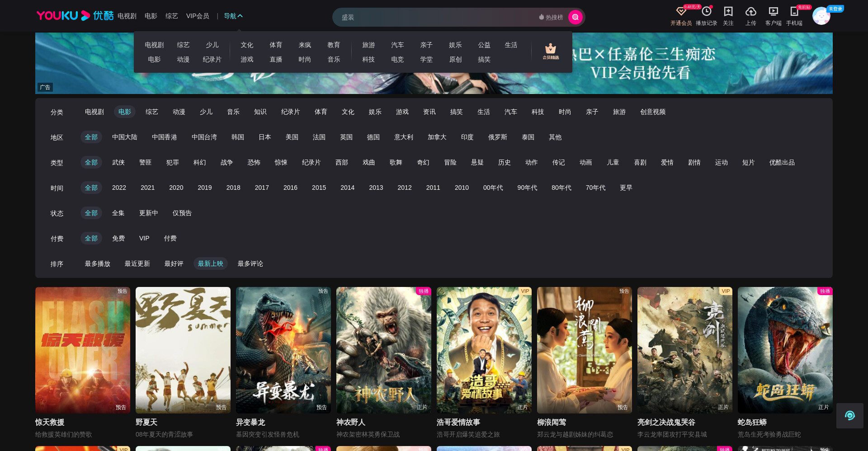The height and width of the screenshot is (451, 868).
Task: Collapse the 导航 navigation dropdown
Action: tap(233, 16)
